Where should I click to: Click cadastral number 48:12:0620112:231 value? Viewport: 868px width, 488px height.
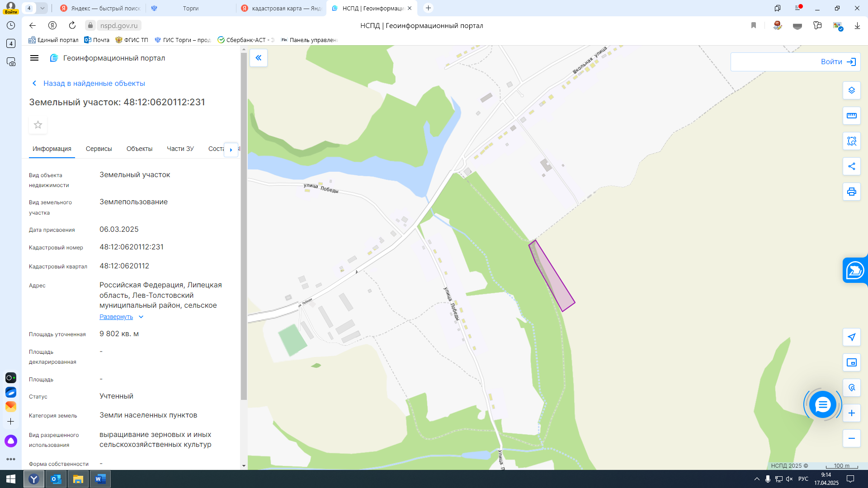coord(132,247)
